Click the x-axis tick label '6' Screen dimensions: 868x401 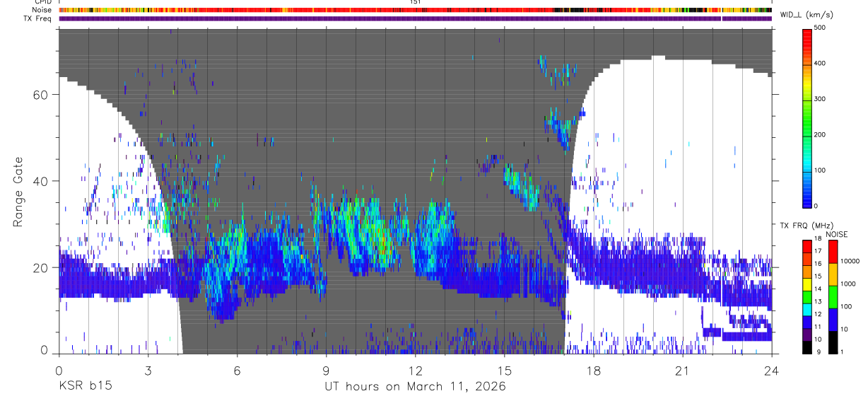click(x=237, y=371)
